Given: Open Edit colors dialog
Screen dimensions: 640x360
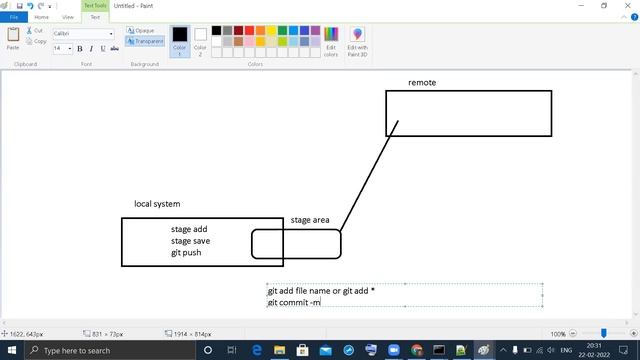Looking at the screenshot, I should tap(331, 41).
